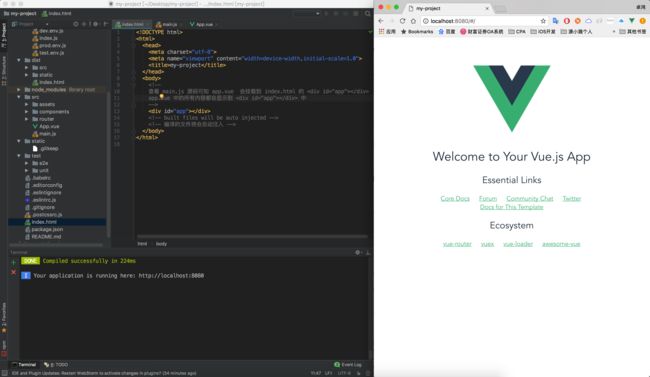Collapse the src folder arrow
The height and width of the screenshot is (377, 650).
19,97
